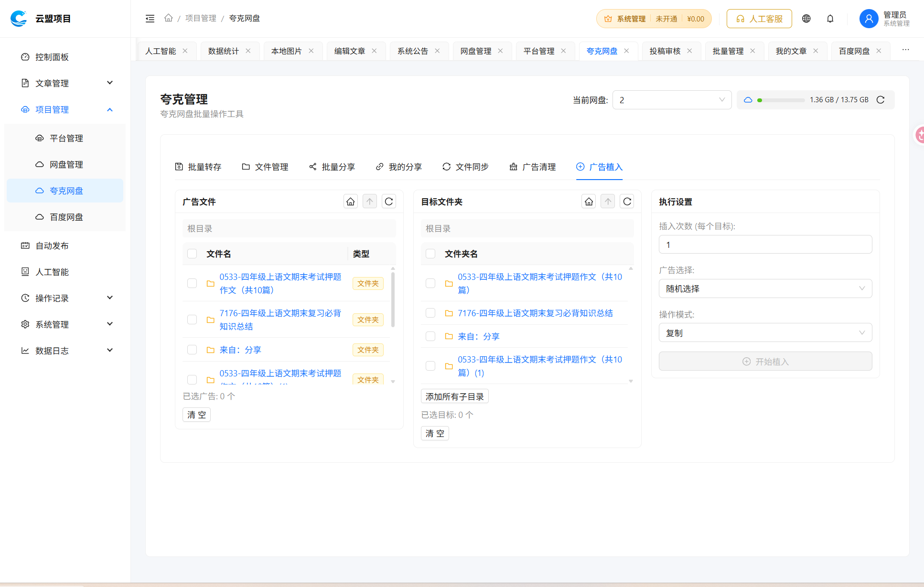Open the 广告选择 dropdown
This screenshot has width=924, height=587.
tap(765, 288)
